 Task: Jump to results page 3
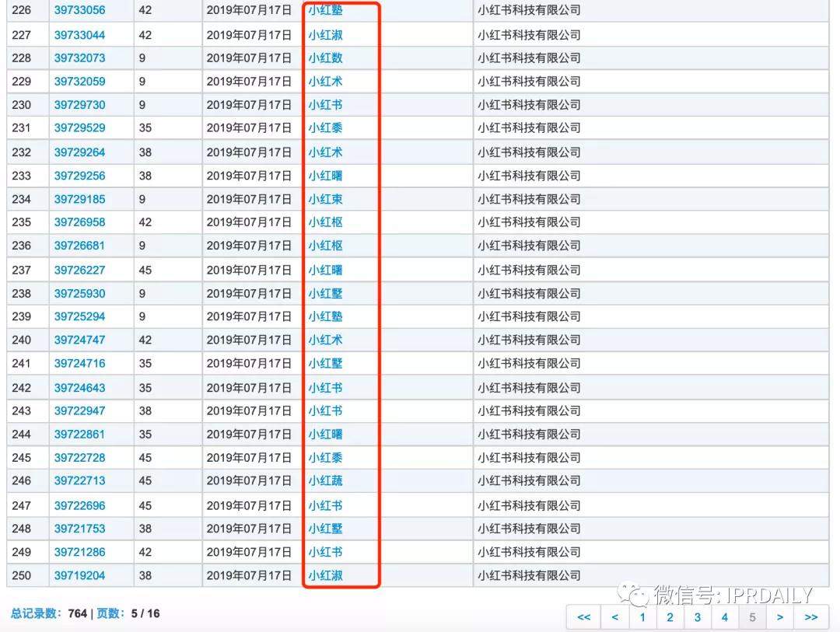coord(698,617)
